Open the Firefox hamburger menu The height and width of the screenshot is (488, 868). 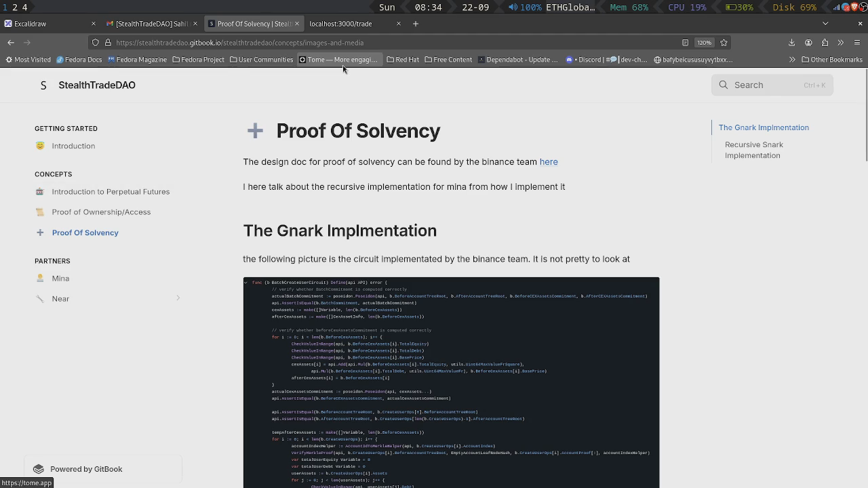pos(858,43)
